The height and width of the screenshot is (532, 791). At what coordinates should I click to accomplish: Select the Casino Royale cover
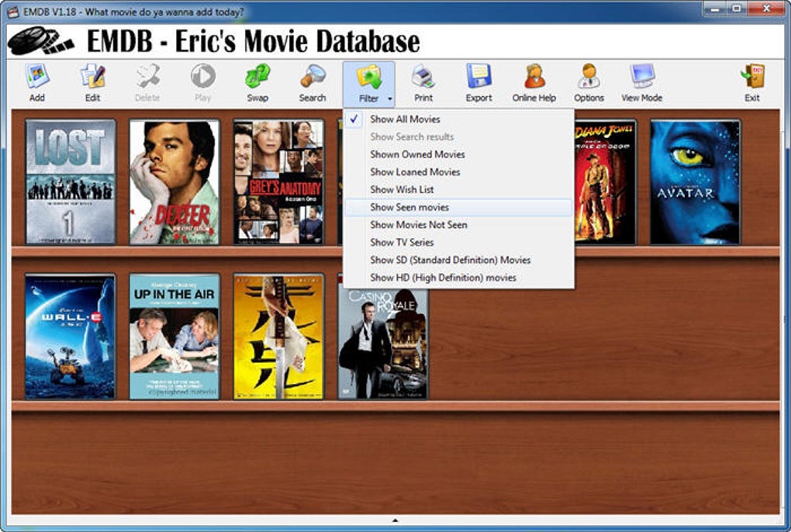point(383,344)
